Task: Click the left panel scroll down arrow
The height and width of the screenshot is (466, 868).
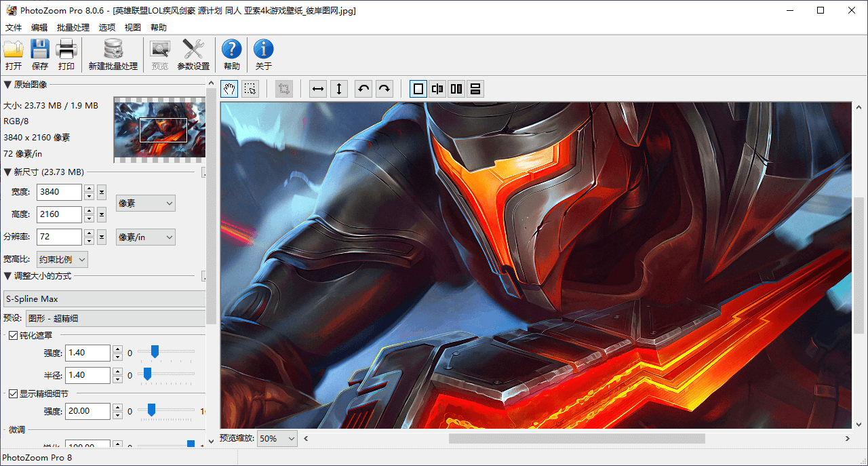Action: point(211,442)
